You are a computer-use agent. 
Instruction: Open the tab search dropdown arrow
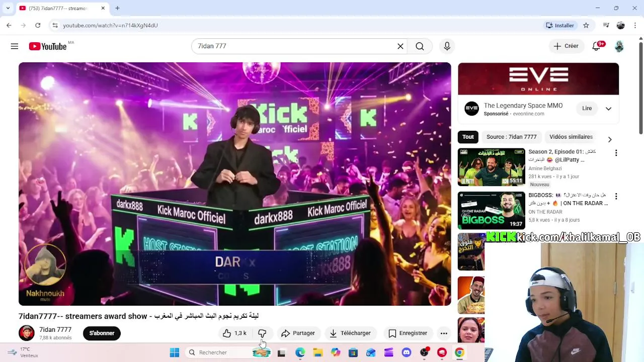pyautogui.click(x=8, y=8)
